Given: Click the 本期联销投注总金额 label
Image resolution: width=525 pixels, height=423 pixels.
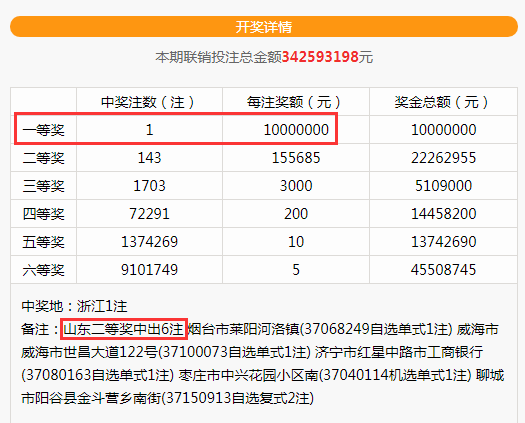Looking at the screenshot, I should (218, 57).
